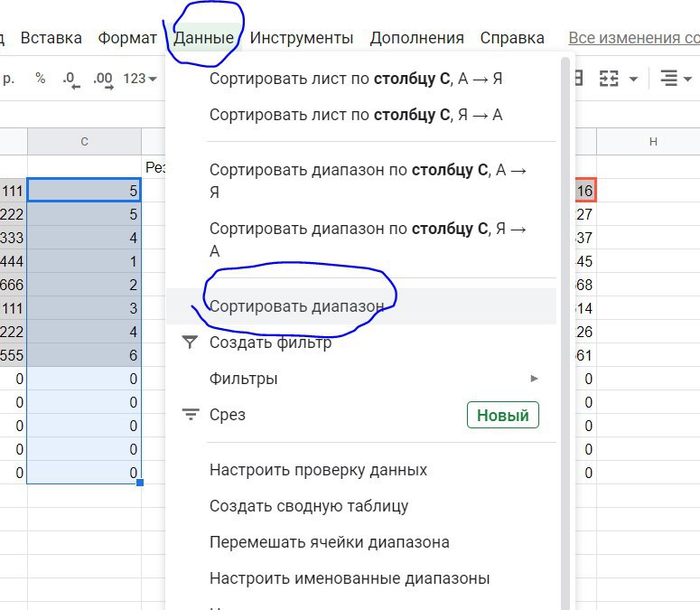Select Создать сводную таблицу option
This screenshot has height=610, width=700.
(309, 506)
